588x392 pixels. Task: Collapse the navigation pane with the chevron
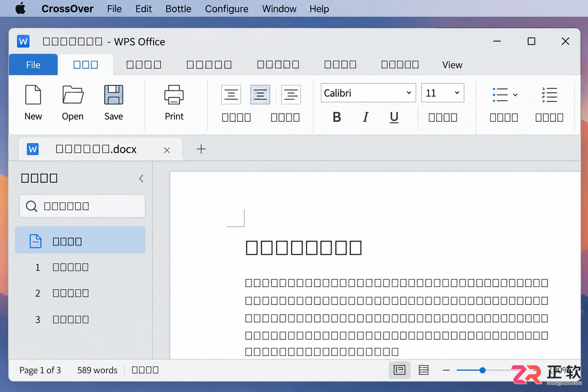[x=141, y=178]
